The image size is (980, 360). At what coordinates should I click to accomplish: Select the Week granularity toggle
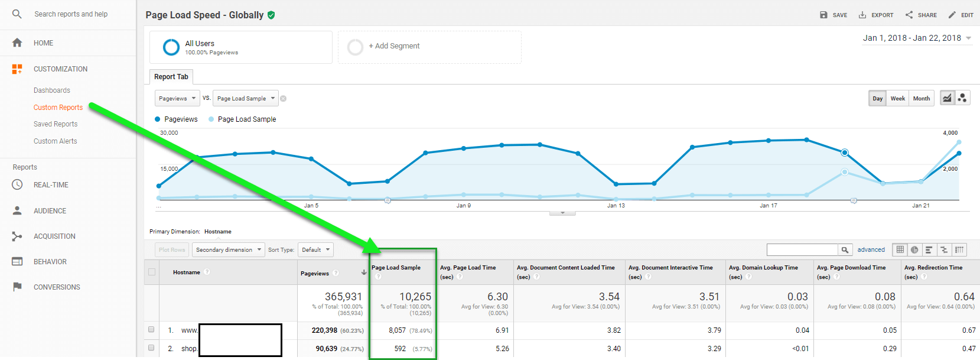coord(898,98)
